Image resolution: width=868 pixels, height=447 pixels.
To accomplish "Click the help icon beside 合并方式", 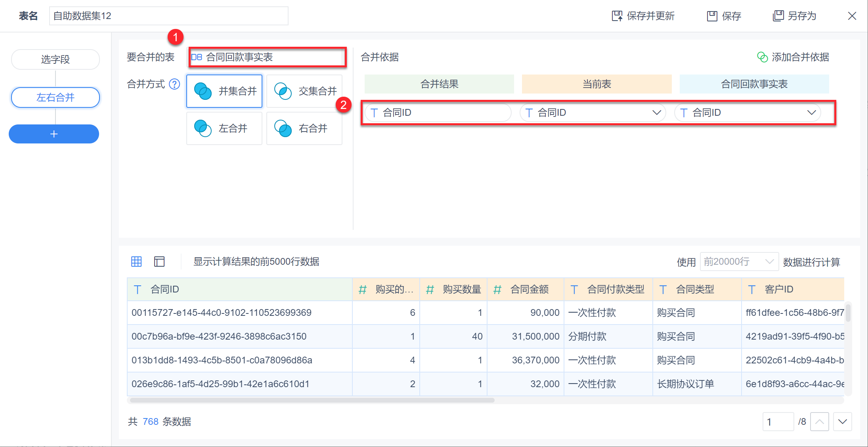I will (174, 84).
